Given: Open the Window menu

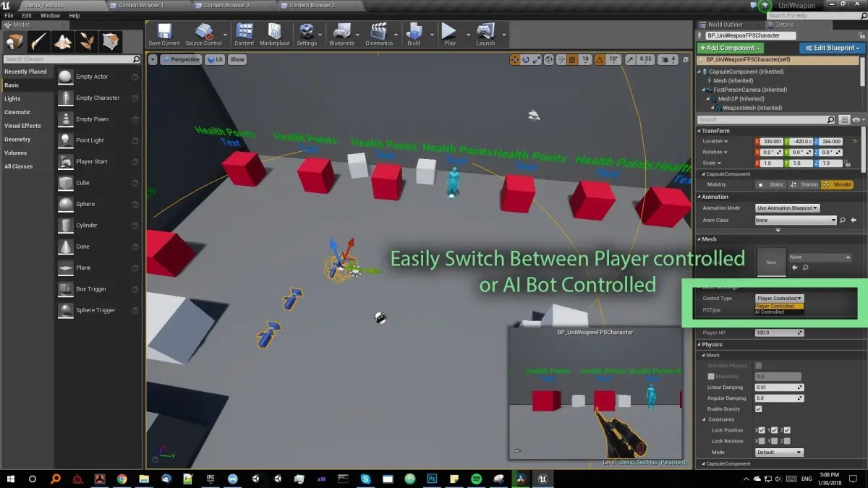Looking at the screenshot, I should (51, 15).
